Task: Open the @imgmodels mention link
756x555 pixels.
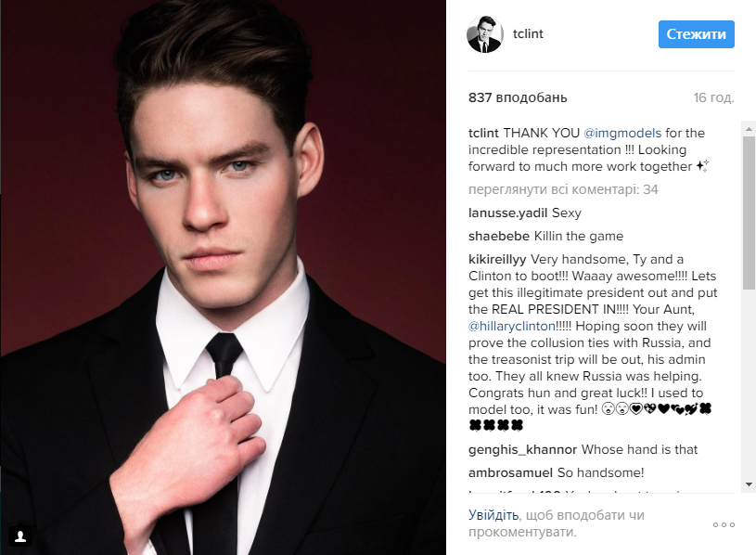Action: click(x=622, y=133)
